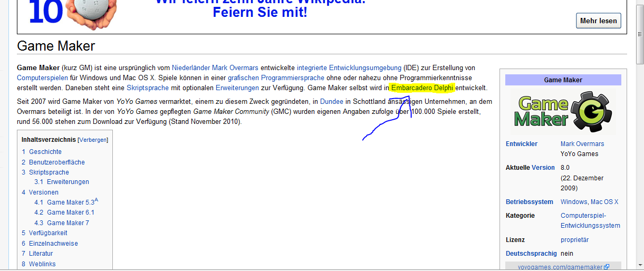Jump to section 1 Geschichte
Screen dimensions: 644x271
[45, 152]
